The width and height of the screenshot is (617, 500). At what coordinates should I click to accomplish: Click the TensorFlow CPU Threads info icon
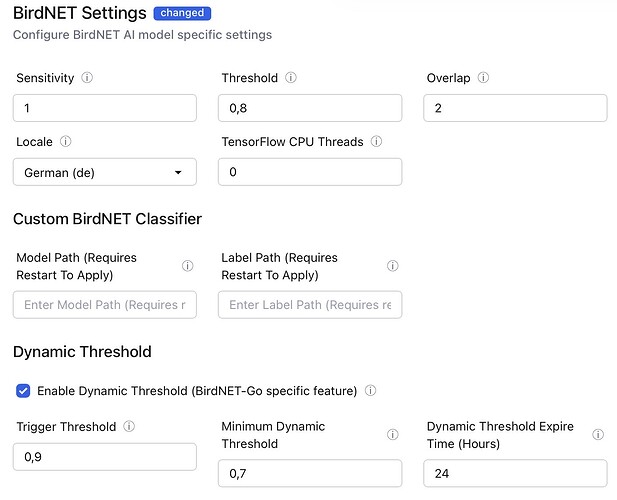click(x=377, y=141)
